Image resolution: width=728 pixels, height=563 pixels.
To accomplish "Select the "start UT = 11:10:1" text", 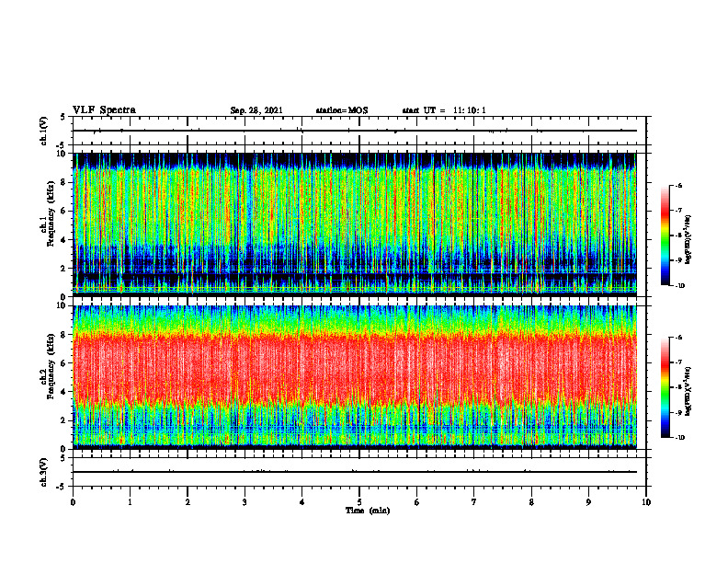I will [444, 110].
